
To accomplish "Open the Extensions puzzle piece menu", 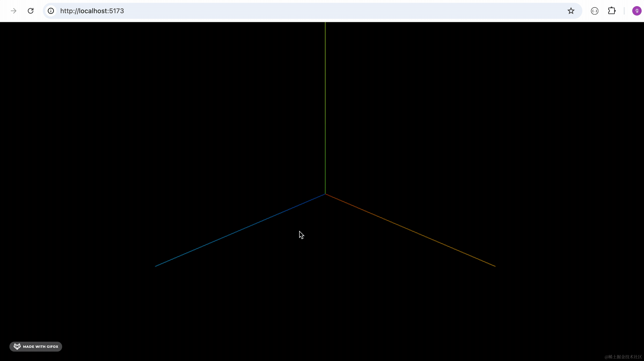I will pyautogui.click(x=612, y=11).
